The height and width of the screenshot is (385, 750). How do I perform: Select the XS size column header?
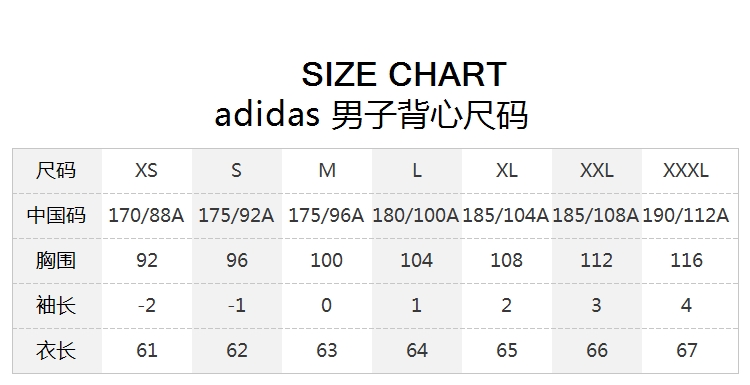[x=146, y=170]
